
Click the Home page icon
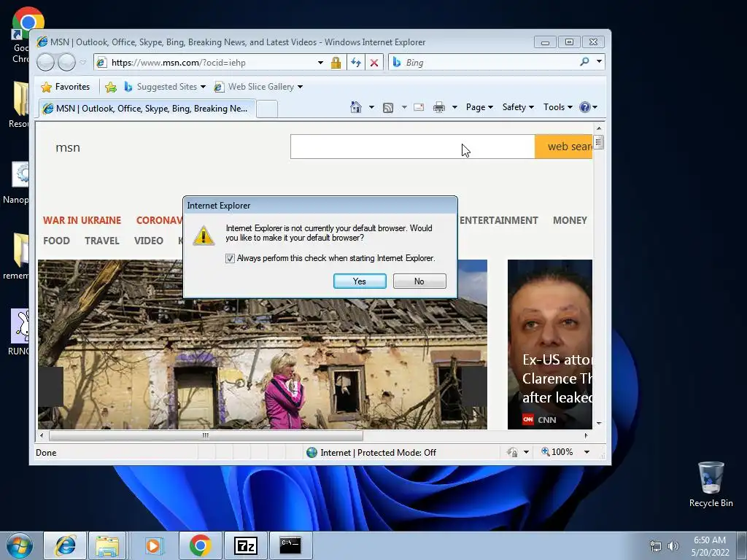coord(356,107)
